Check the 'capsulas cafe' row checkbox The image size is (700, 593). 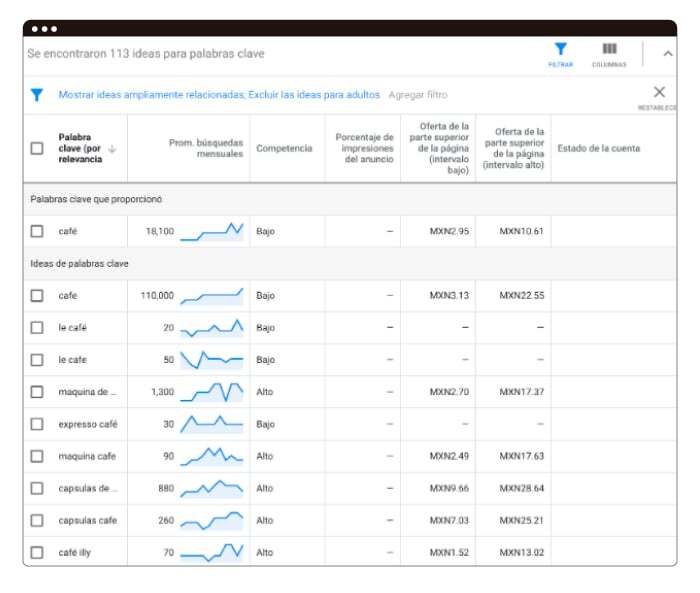[x=37, y=520]
